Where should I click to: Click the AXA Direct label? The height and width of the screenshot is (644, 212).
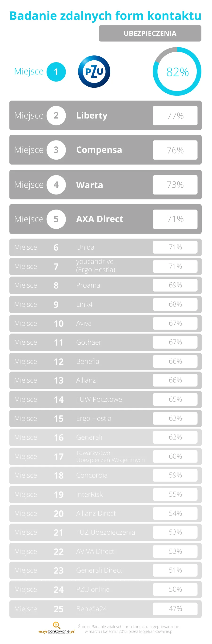pyautogui.click(x=100, y=219)
